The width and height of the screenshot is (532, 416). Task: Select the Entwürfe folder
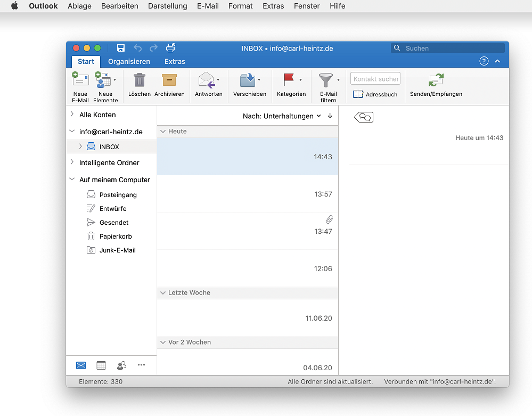pos(112,209)
